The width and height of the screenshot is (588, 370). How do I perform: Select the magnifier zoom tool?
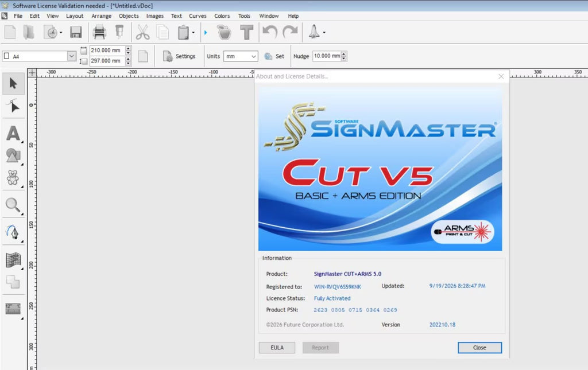(14, 205)
